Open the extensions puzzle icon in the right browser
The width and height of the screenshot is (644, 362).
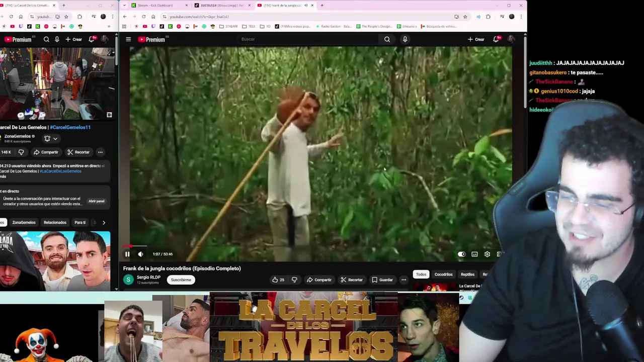488,17
